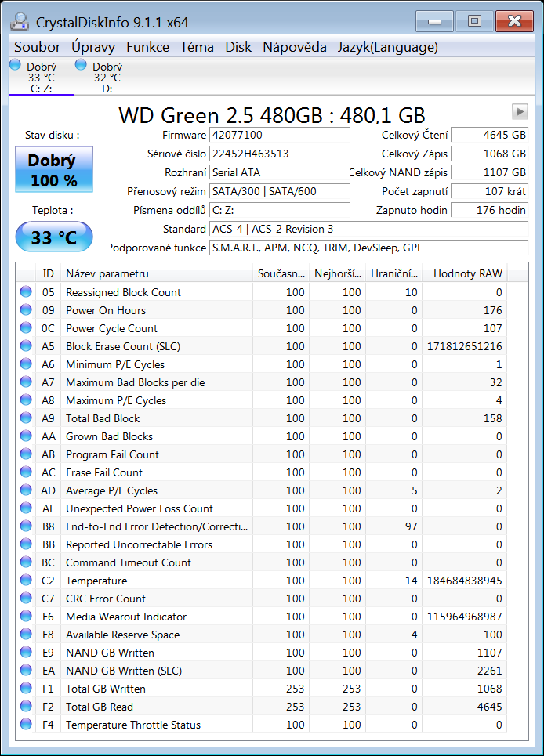This screenshot has width=544, height=756.
Task: Click the serial number field
Action: click(280, 154)
